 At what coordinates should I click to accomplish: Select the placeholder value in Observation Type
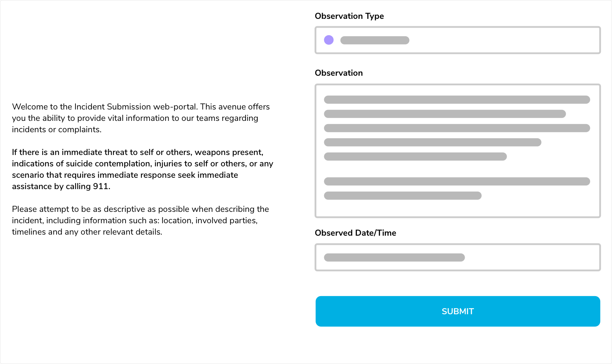(x=375, y=40)
